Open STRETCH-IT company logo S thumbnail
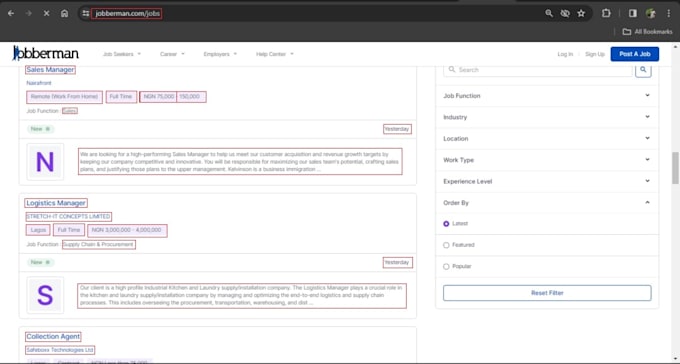This screenshot has width=680, height=364. point(45,295)
